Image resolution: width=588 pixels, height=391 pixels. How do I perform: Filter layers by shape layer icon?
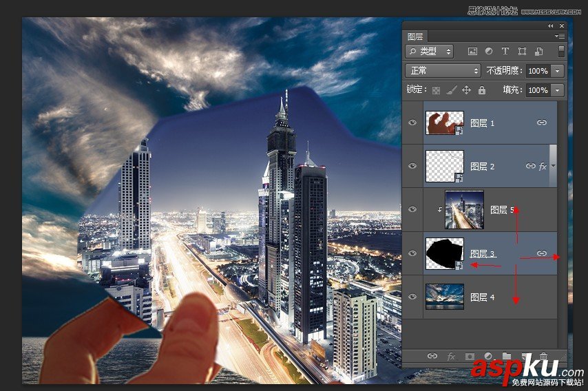coord(522,52)
